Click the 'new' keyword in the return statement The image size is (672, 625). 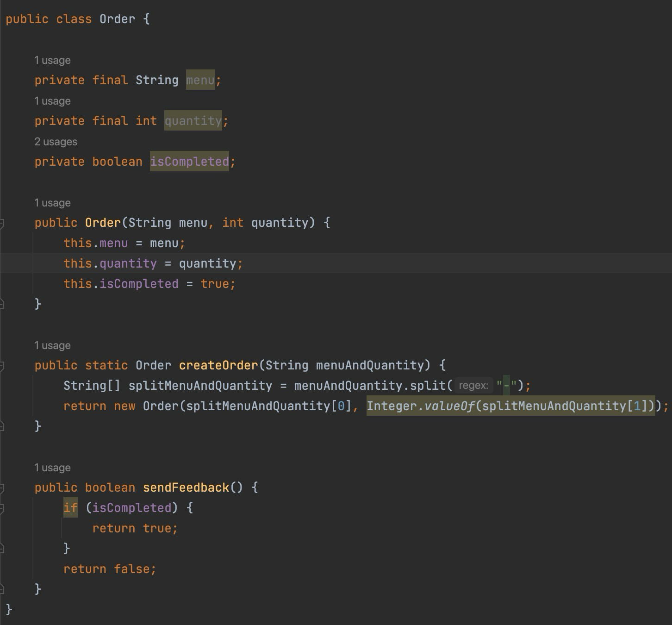[124, 406]
